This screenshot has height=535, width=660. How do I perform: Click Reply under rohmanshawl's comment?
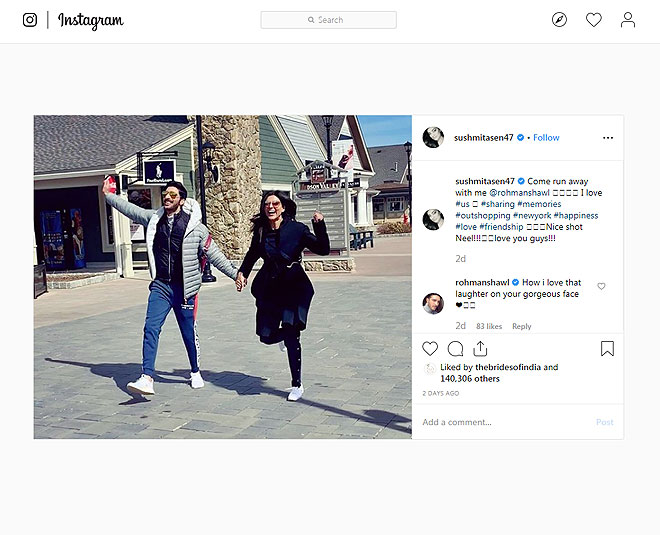[x=521, y=326]
